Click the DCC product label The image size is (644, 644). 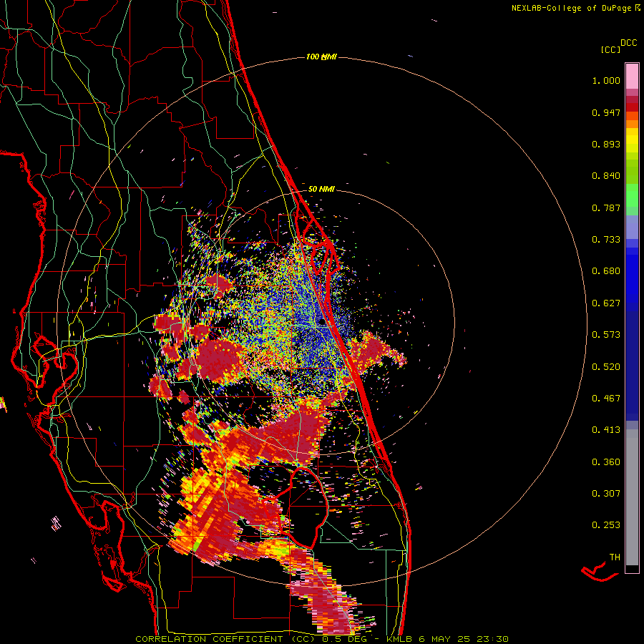click(628, 43)
